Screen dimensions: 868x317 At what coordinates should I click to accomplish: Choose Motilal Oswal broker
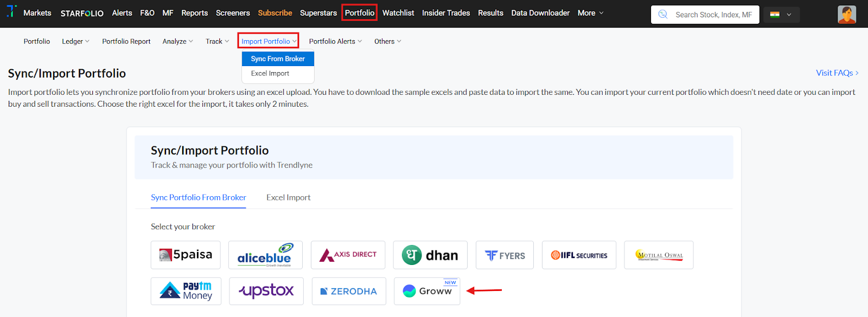pyautogui.click(x=659, y=255)
